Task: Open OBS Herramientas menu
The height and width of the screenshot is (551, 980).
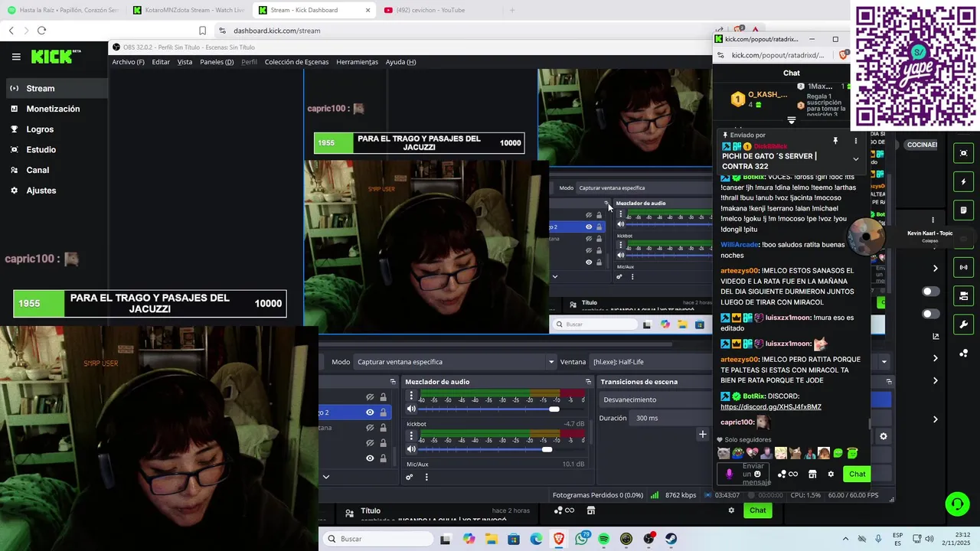Action: [x=357, y=62]
